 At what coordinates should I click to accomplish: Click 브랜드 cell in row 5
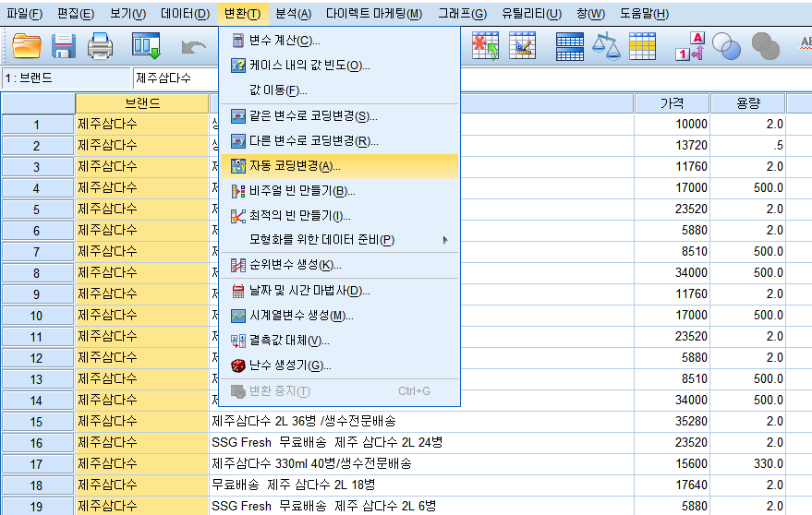142,210
